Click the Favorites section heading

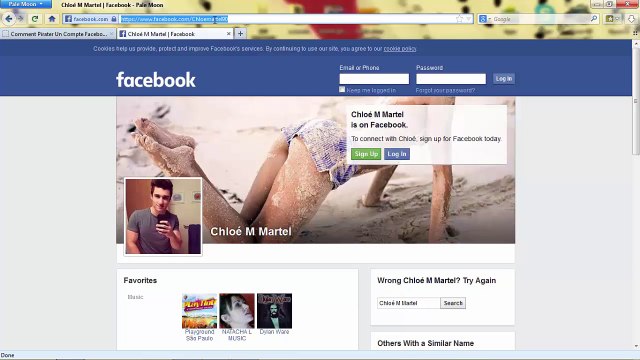pos(140,280)
